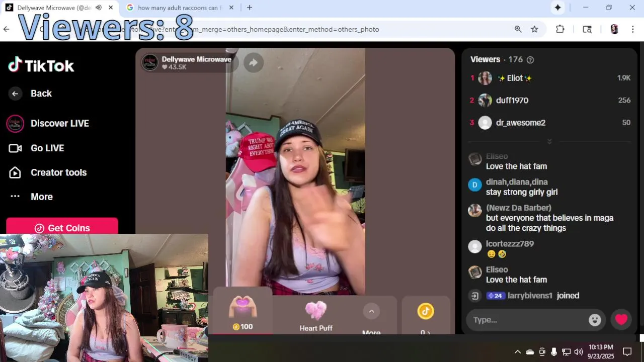The width and height of the screenshot is (644, 362).
Task: Open OneDrive cloud tray icon
Action: click(530, 351)
